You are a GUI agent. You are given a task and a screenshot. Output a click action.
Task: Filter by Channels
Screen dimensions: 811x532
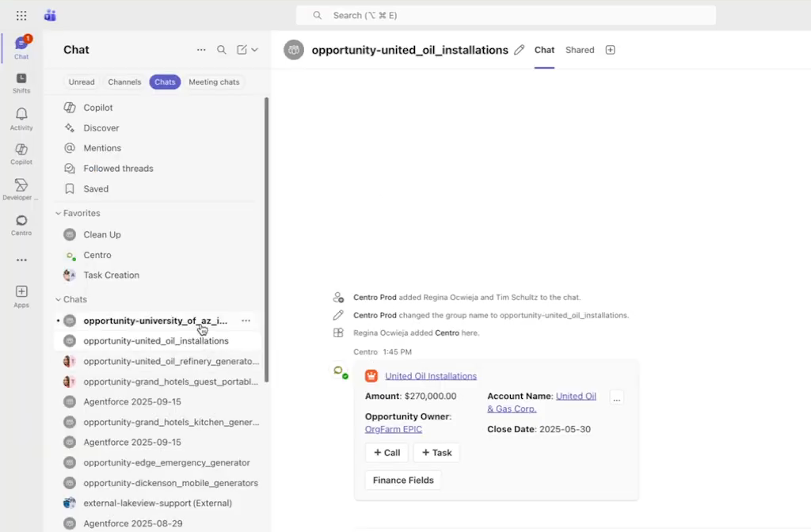(124, 82)
